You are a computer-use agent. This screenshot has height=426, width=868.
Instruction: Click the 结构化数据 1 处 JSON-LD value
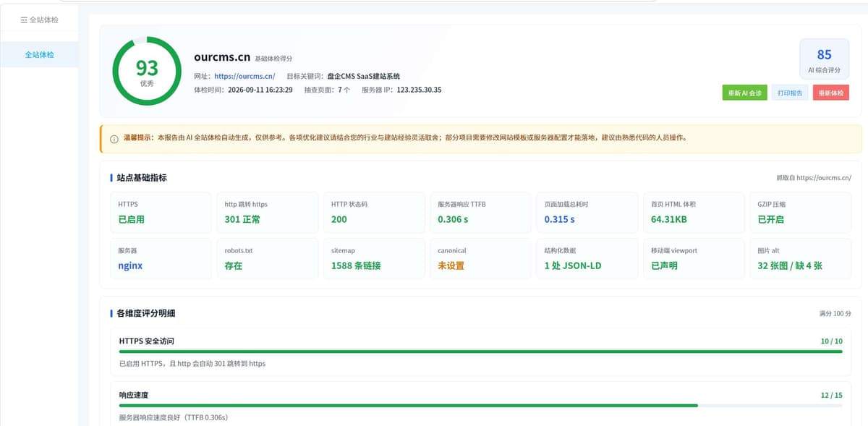pyautogui.click(x=573, y=265)
